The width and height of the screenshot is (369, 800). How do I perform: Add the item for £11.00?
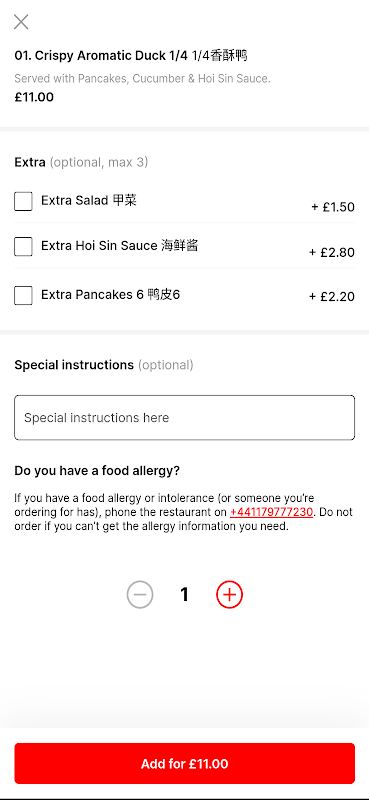pyautogui.click(x=184, y=764)
